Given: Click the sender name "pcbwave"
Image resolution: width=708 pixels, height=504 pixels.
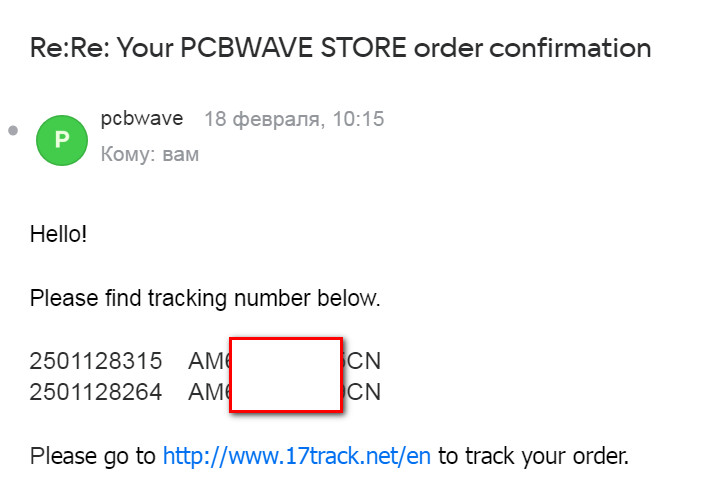Looking at the screenshot, I should tap(142, 119).
